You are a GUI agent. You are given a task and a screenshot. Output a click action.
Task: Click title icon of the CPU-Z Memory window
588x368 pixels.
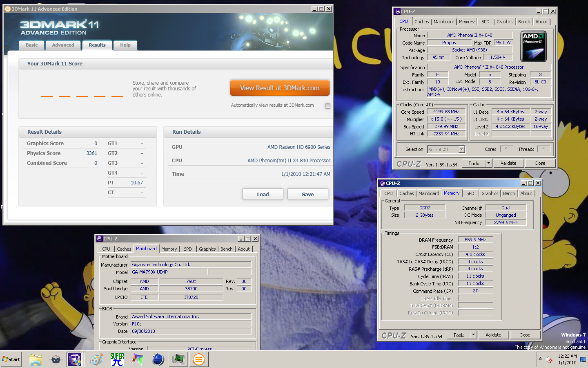(x=382, y=183)
